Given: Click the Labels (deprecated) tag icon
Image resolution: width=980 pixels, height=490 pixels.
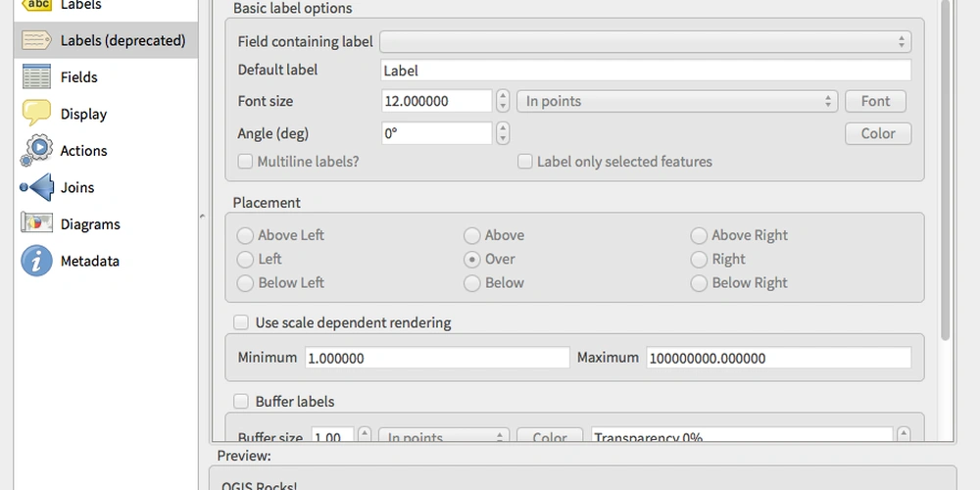Looking at the screenshot, I should 36,40.
